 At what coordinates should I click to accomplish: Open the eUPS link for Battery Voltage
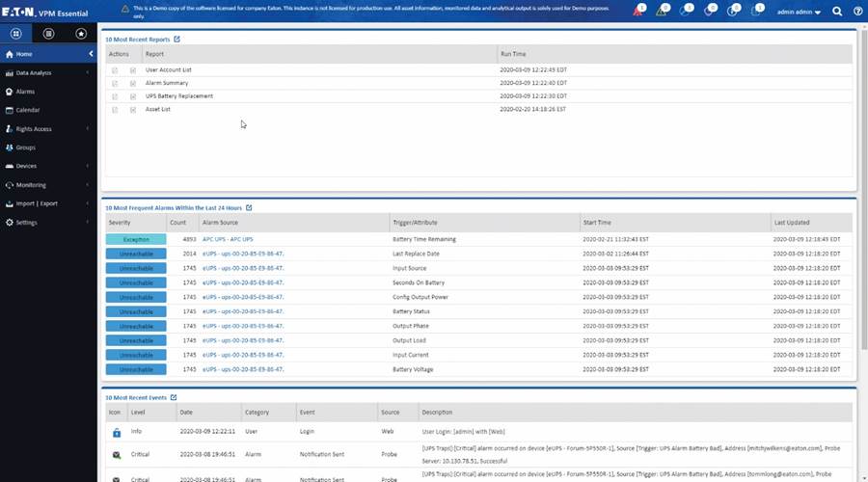(243, 369)
